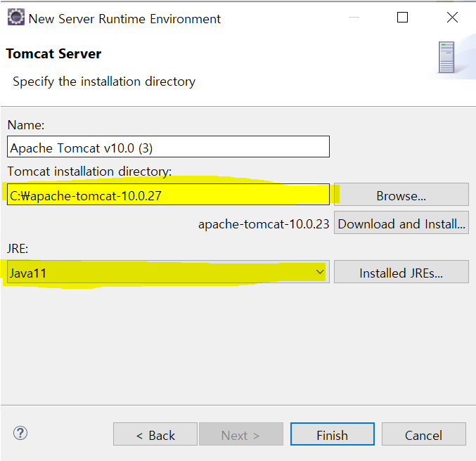Go back with the < Back button
The width and height of the screenshot is (476, 461).
click(155, 434)
